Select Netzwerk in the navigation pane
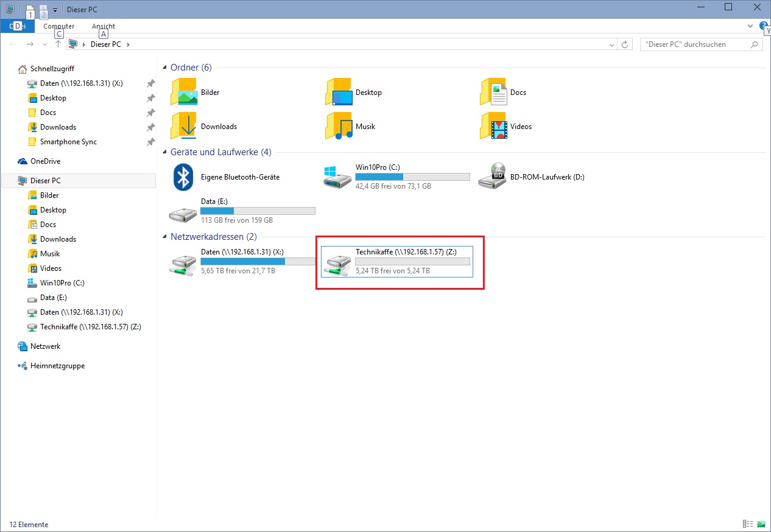 pyautogui.click(x=45, y=346)
